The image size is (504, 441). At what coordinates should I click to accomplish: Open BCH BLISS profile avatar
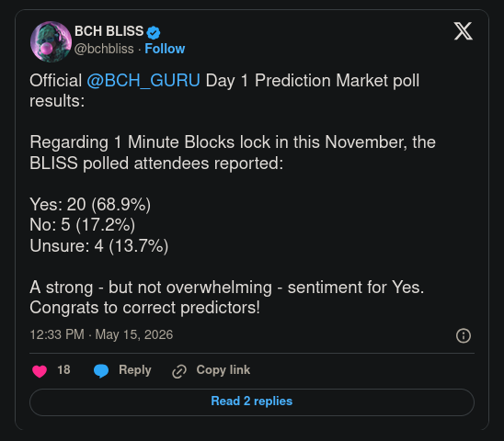(51, 41)
